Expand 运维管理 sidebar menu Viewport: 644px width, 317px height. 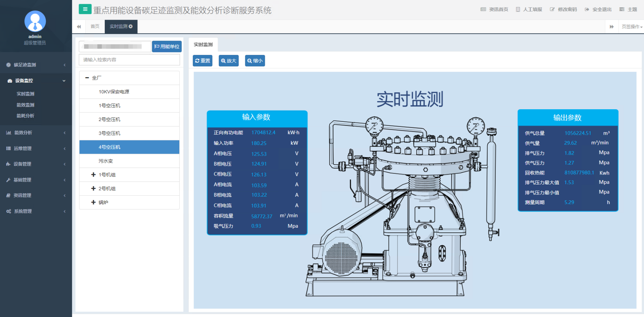(x=36, y=149)
